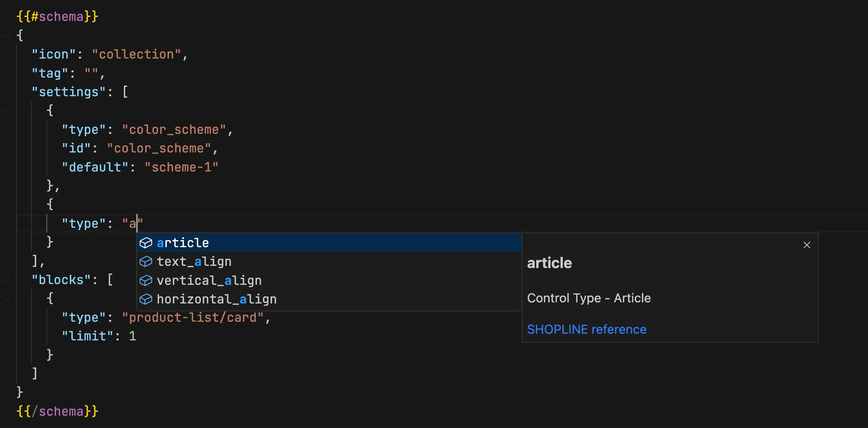This screenshot has width=868, height=428.
Task: Close the article documentation popup
Action: (x=806, y=245)
